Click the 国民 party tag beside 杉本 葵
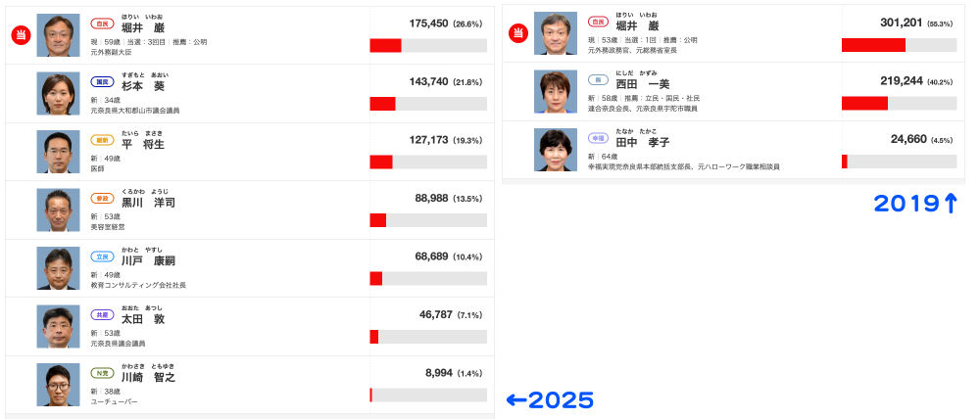980x419 pixels. coord(102,82)
